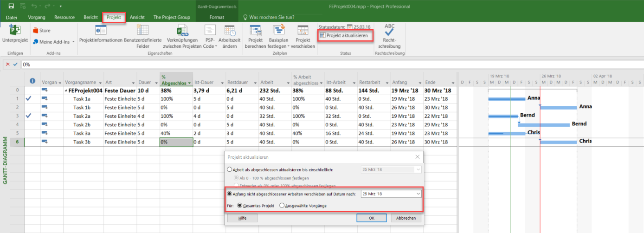Screen dimensions: 644x233
Task: Select 'Gesamtes Projekt' radio button
Action: pyautogui.click(x=240, y=205)
